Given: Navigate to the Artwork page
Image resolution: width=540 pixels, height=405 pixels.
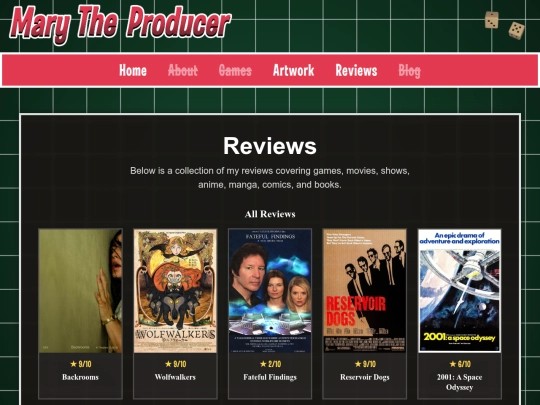Looking at the screenshot, I should click(x=293, y=70).
